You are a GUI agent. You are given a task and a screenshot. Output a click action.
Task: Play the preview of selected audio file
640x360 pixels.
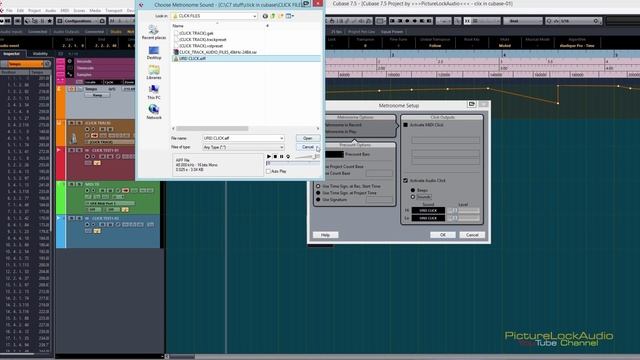coord(269,156)
